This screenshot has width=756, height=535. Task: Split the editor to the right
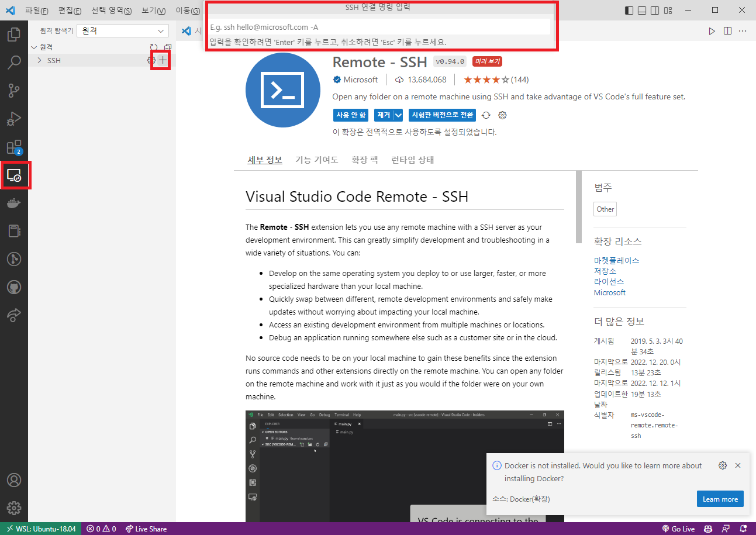coord(727,31)
